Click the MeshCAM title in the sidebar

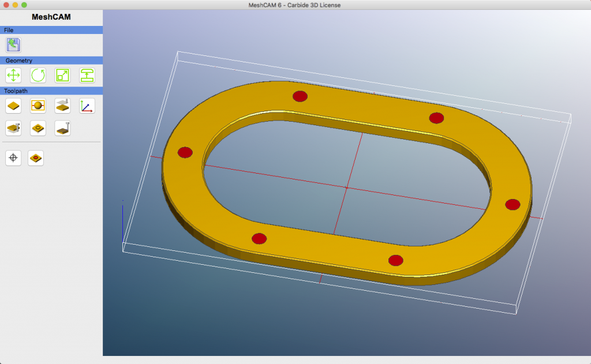click(x=51, y=17)
